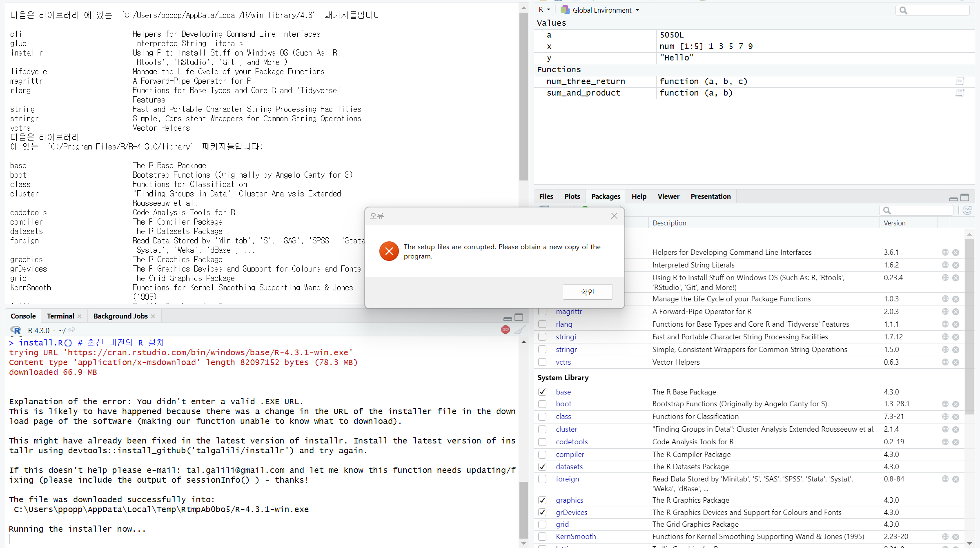Expand the R language dropdown in Environment
980x548 pixels.
coord(544,10)
